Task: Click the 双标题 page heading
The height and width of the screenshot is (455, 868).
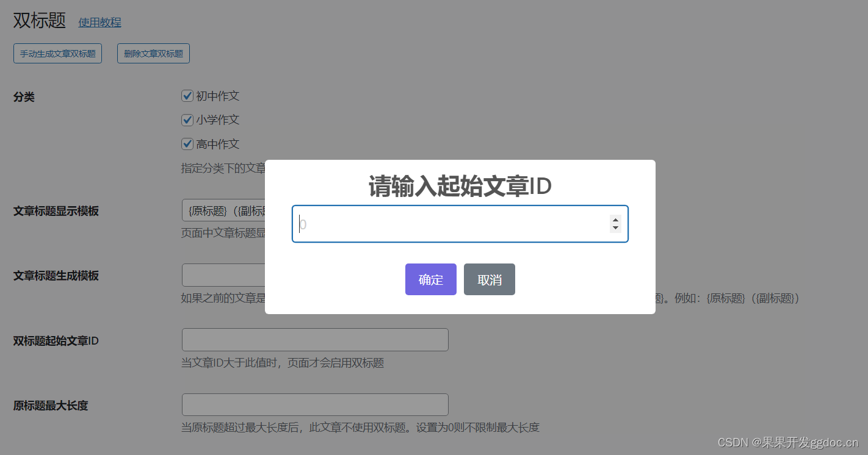Action: 40,20
